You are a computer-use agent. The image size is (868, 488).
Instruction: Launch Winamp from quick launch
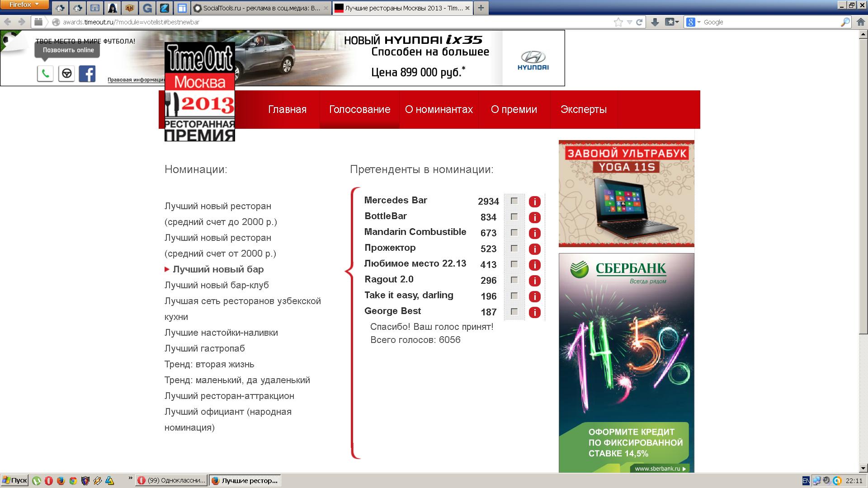(x=97, y=480)
